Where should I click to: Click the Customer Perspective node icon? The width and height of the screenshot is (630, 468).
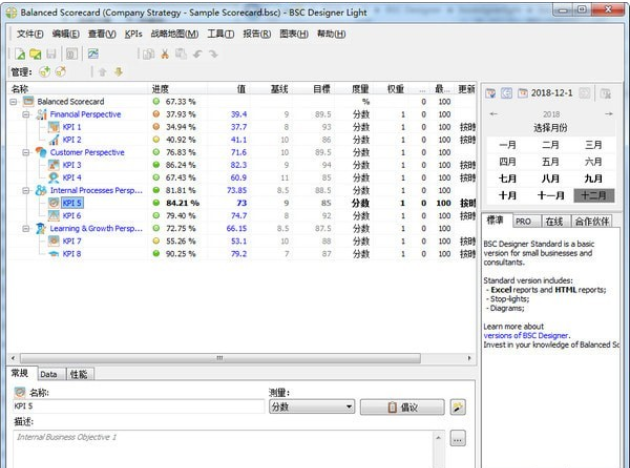click(x=41, y=152)
